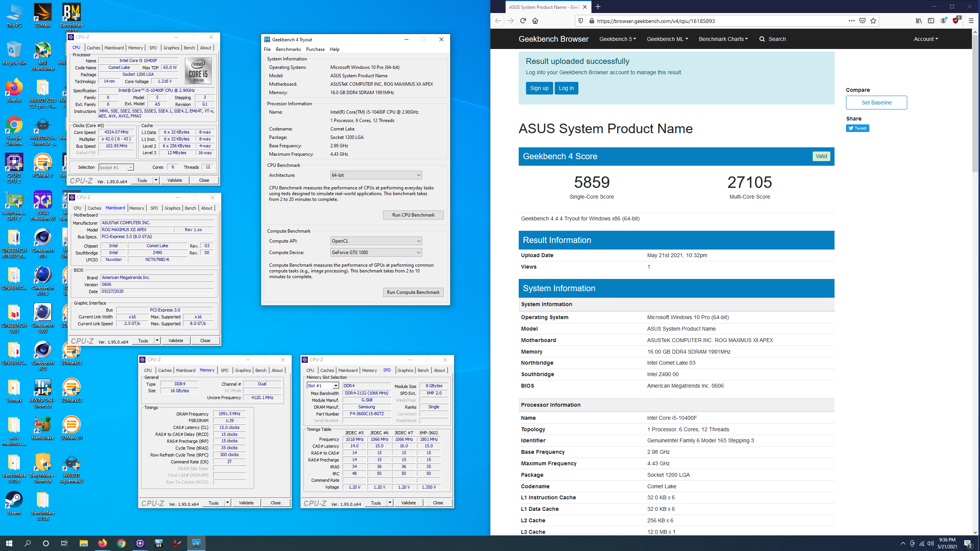This screenshot has width=980, height=551.
Task: Expand Tools dropdown arrow in CPU-Z CPU window
Action: pos(156,180)
